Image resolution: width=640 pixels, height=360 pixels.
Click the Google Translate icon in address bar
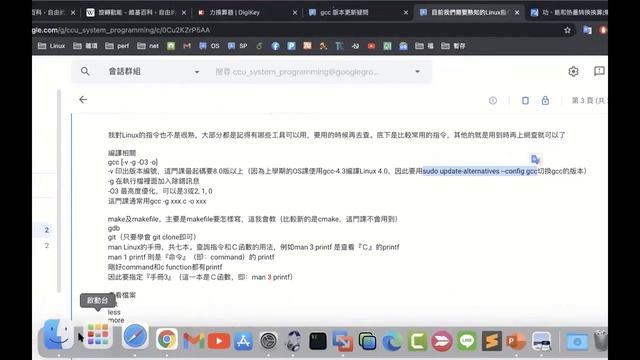coord(587,30)
